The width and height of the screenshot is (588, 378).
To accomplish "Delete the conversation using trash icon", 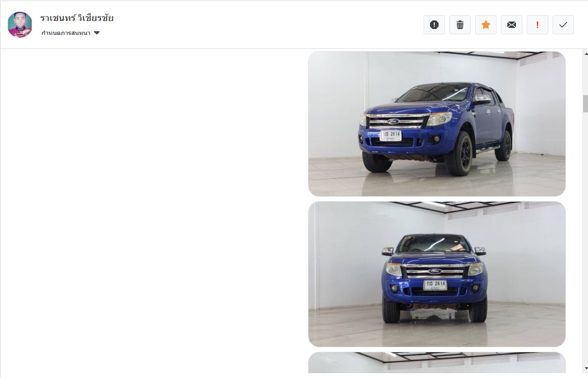I will 460,25.
